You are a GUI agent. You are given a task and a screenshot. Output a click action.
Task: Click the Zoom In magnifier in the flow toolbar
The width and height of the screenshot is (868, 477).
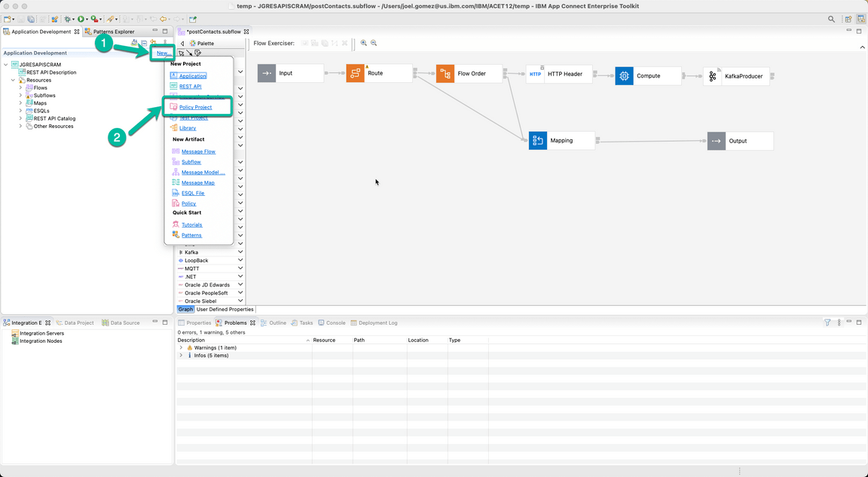(x=364, y=43)
